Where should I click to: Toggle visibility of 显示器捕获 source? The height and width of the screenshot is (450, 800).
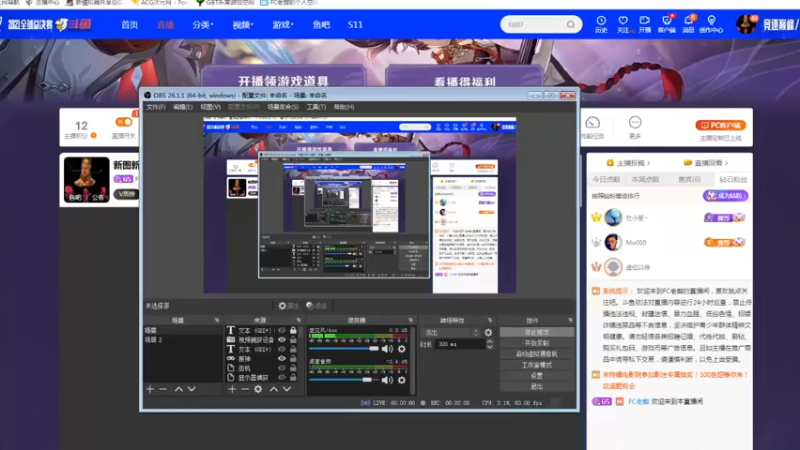(x=282, y=378)
